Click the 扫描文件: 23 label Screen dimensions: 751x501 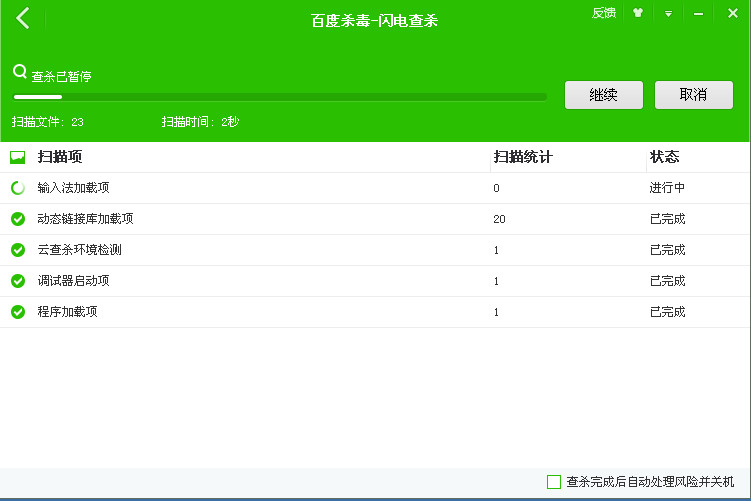click(47, 122)
